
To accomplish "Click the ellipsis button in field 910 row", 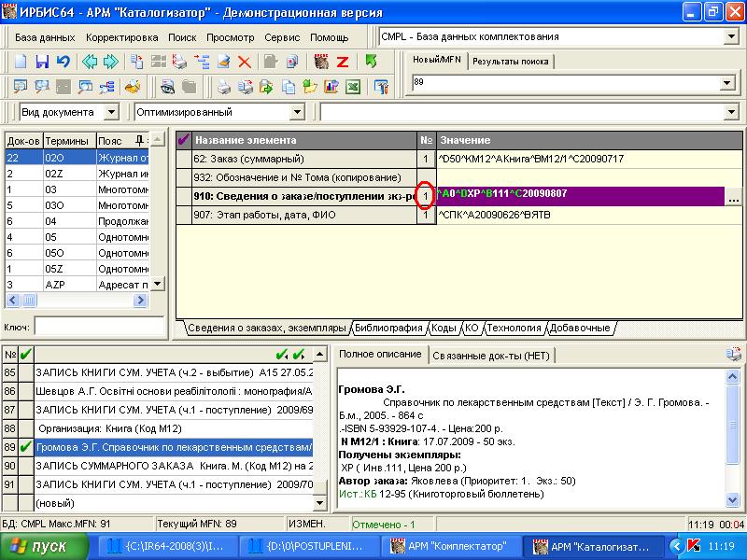I will (734, 198).
